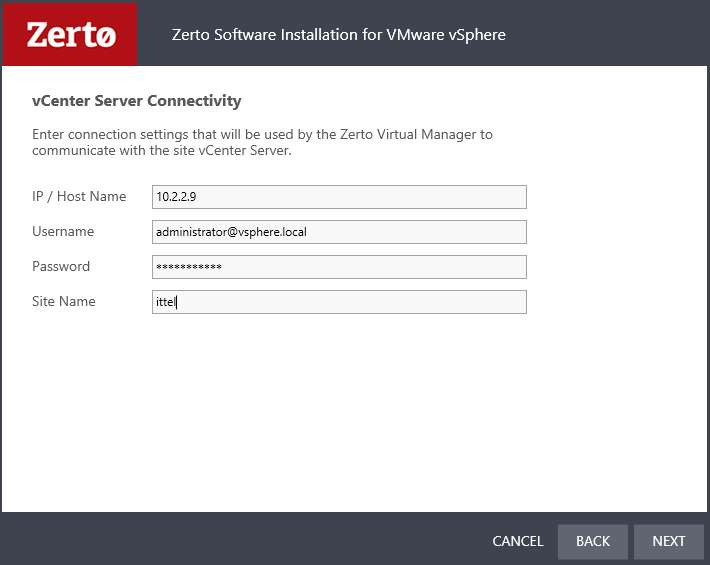This screenshot has width=710, height=565.
Task: Click the 'vCenter Server Connectivity' heading
Action: tap(137, 101)
